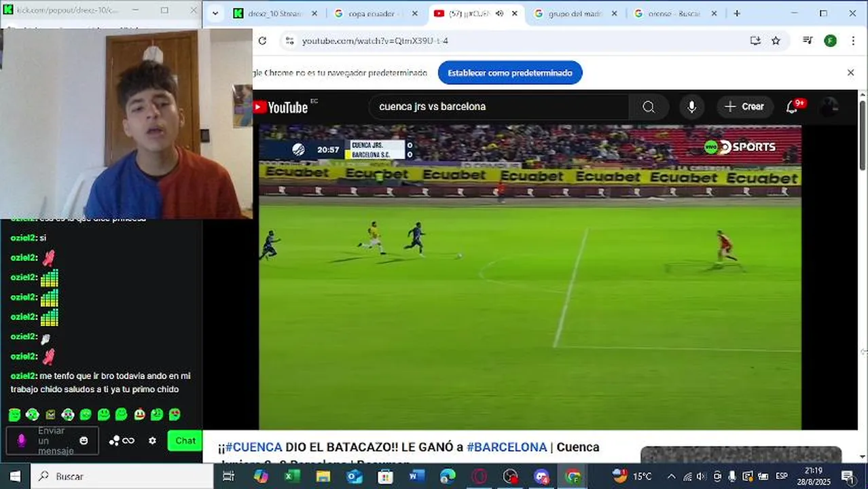Open Kick chat settings gear
Image resolution: width=868 pixels, height=489 pixels.
click(x=152, y=441)
